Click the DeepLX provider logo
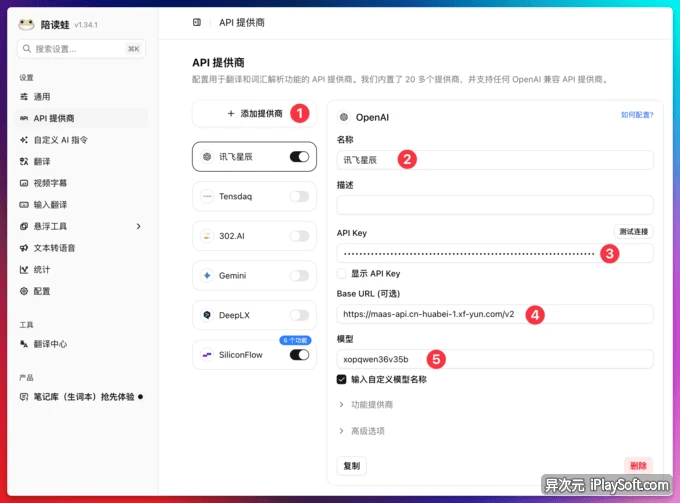 tap(207, 315)
